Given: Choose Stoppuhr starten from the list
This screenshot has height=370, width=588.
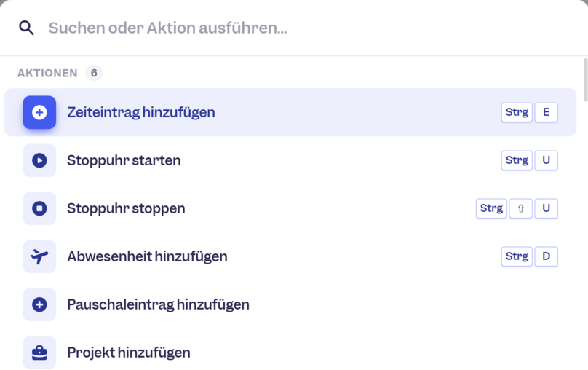Looking at the screenshot, I should (290, 160).
